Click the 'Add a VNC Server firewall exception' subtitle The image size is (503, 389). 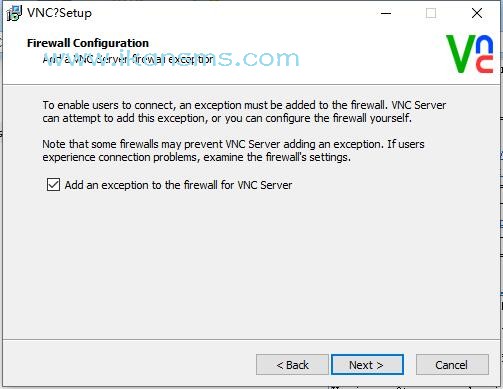128,59
